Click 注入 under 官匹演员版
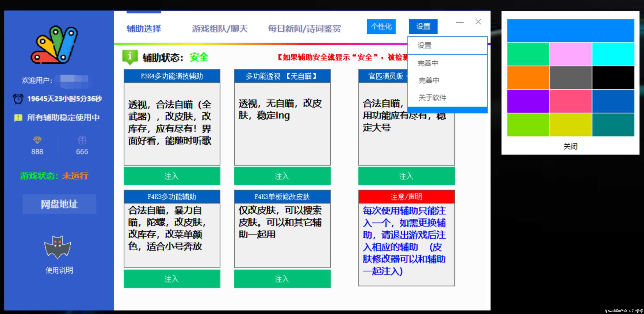 pos(406,176)
